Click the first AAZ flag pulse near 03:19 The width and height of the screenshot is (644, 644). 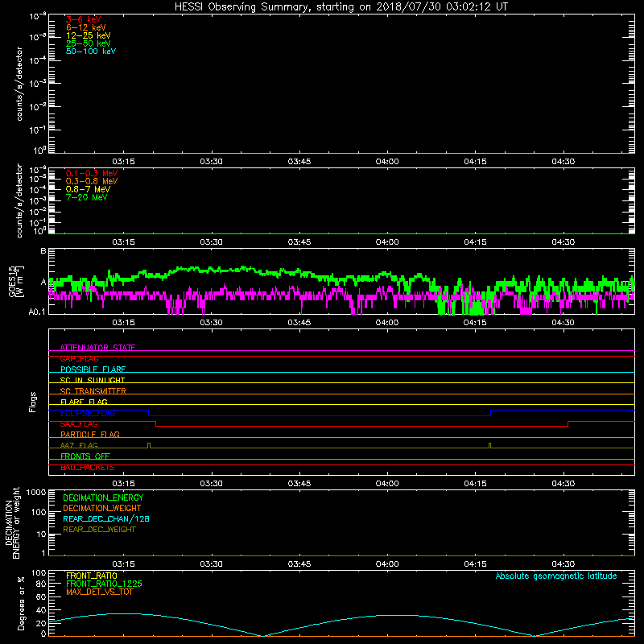(x=149, y=446)
